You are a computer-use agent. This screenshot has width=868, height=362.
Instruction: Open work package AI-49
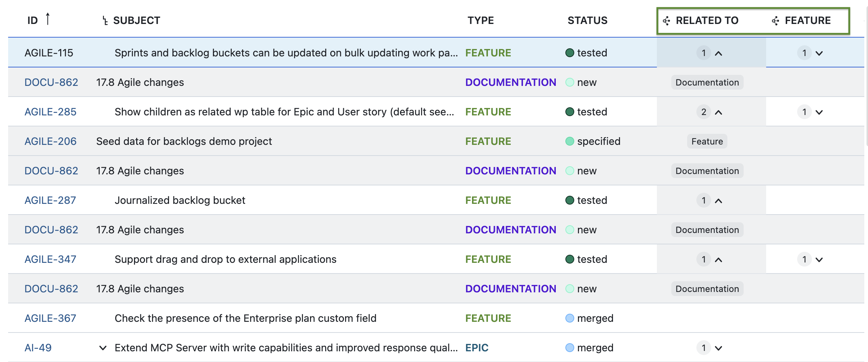(38, 348)
